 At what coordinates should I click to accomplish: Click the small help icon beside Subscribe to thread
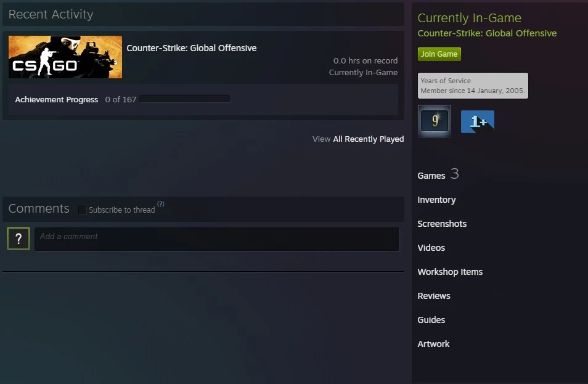161,204
